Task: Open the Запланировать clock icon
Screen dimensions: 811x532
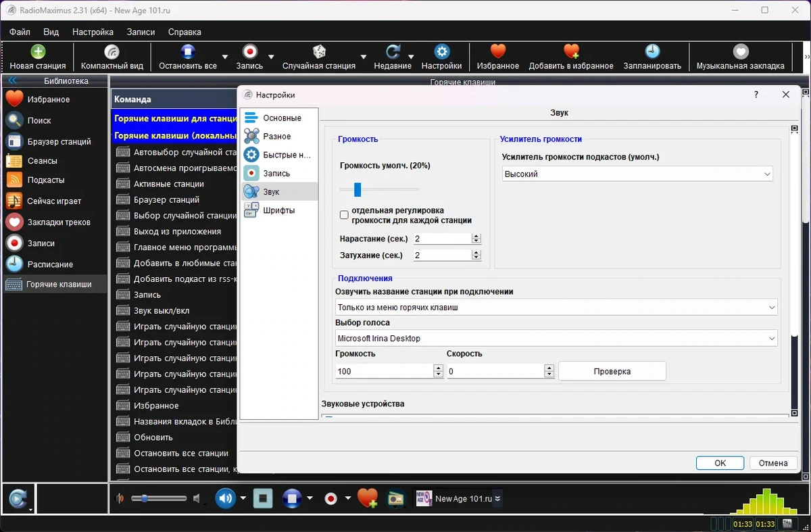Action: point(652,57)
